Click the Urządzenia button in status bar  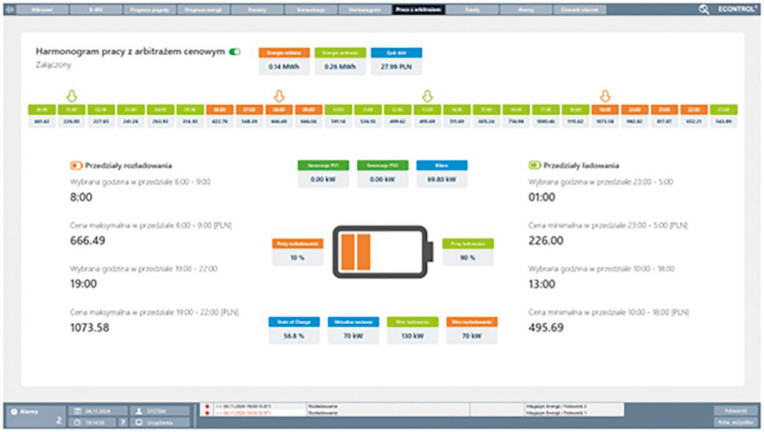pos(160,422)
